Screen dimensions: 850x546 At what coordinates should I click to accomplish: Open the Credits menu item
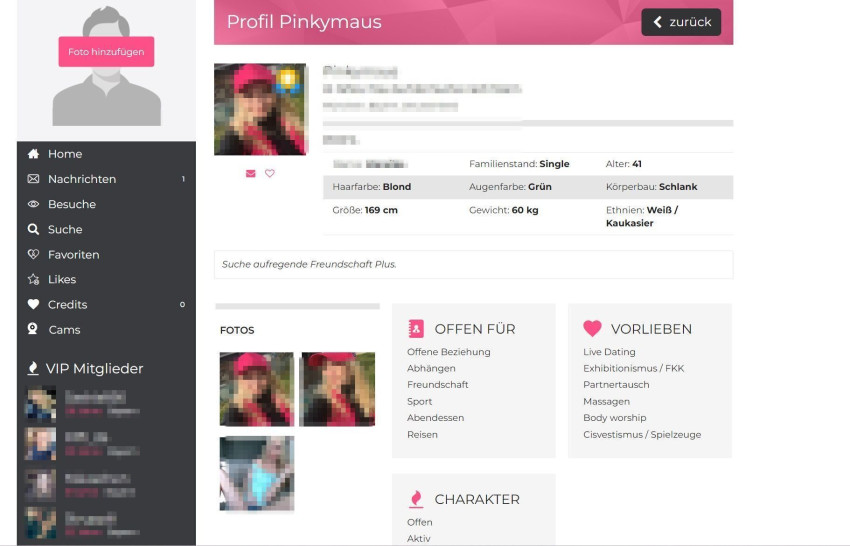point(67,304)
